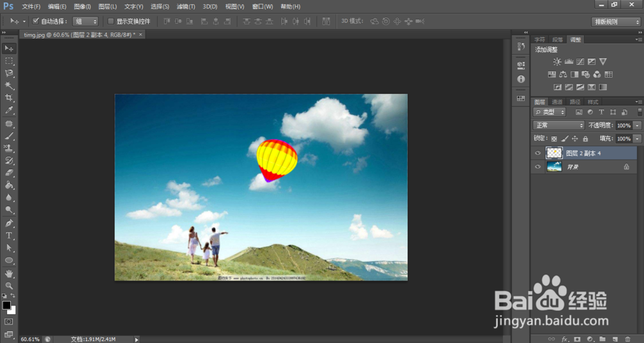Delete layer using trash icon
The width and height of the screenshot is (644, 343).
click(627, 339)
